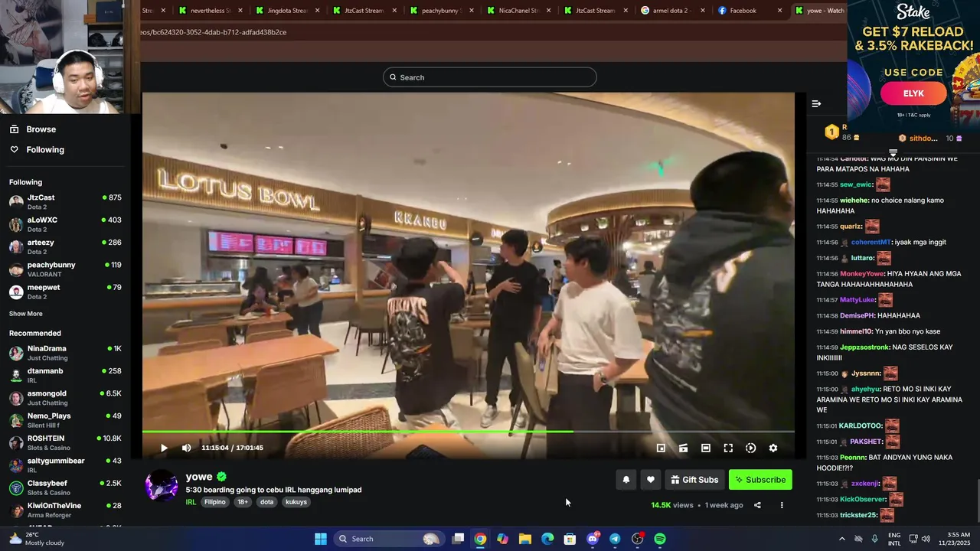Click the Gift Subs button

pos(694,480)
